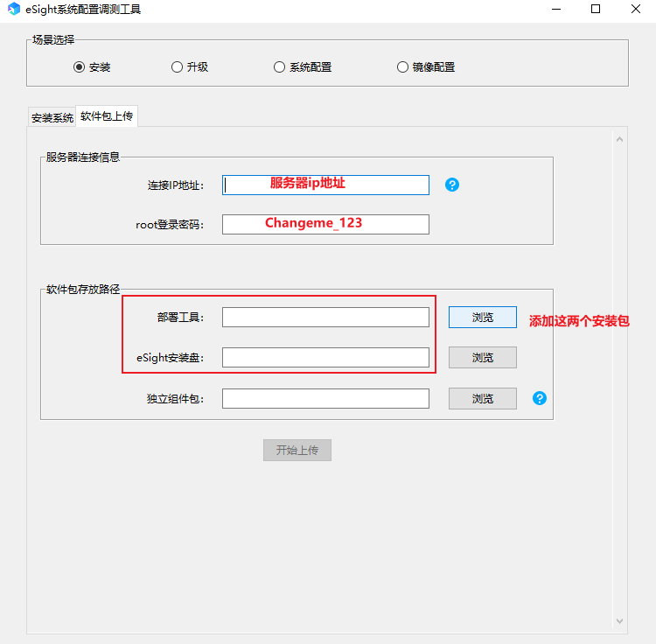Focus the 连接IP地址 input field

coord(325,185)
